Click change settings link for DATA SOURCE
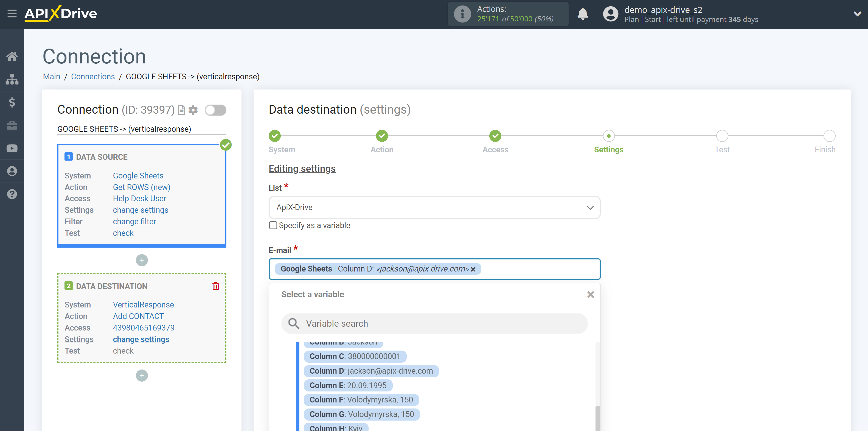 140,210
